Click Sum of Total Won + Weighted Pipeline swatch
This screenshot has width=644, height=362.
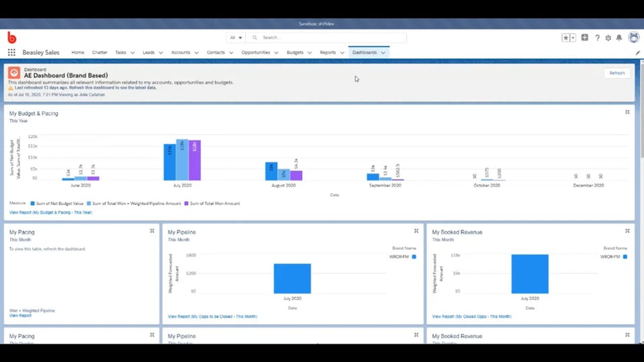tap(89, 204)
